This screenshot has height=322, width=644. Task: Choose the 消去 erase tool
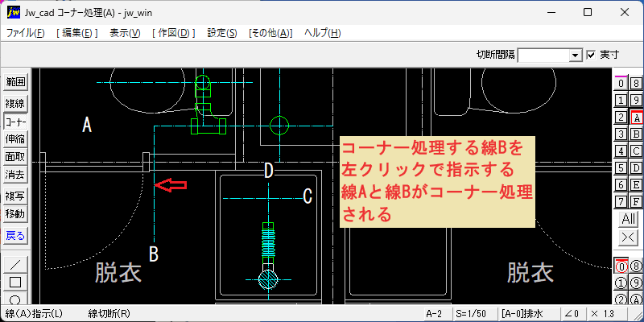(x=15, y=175)
